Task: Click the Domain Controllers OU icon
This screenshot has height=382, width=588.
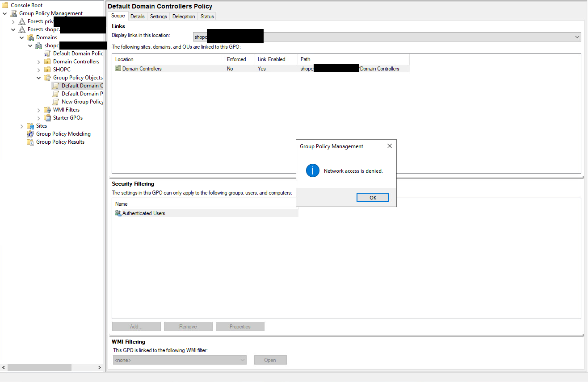Action: pyautogui.click(x=47, y=61)
